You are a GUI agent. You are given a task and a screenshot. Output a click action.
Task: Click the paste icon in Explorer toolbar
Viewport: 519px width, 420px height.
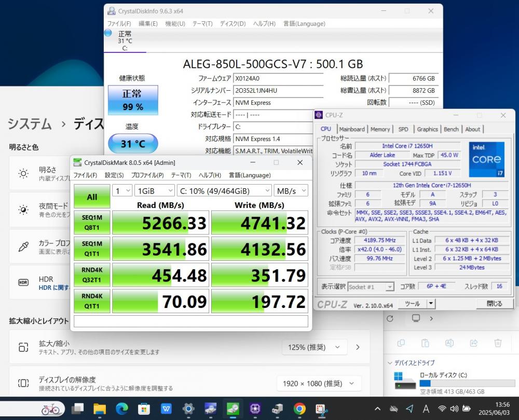point(425,343)
